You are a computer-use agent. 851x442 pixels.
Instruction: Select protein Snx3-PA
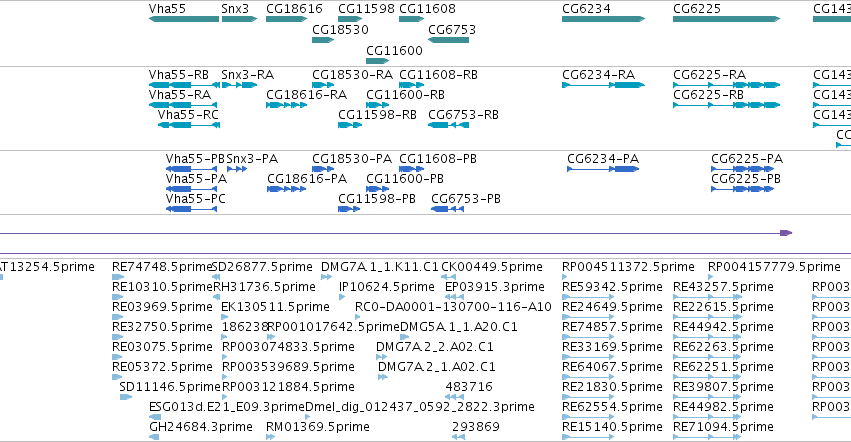click(252, 159)
